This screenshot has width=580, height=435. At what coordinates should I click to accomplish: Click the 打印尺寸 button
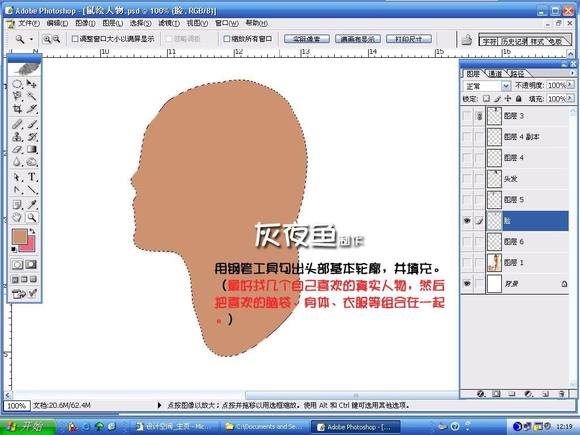coord(409,39)
